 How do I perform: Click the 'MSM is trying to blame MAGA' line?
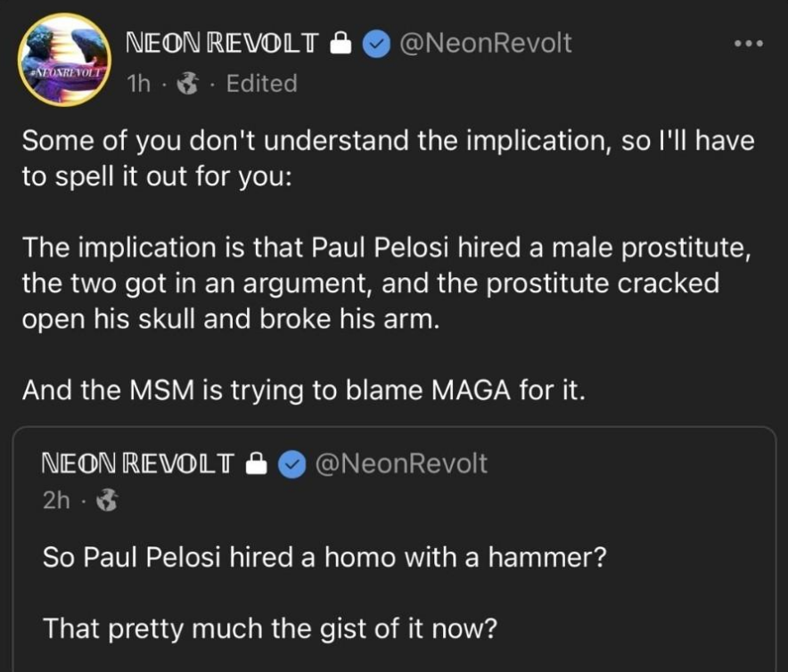303,389
